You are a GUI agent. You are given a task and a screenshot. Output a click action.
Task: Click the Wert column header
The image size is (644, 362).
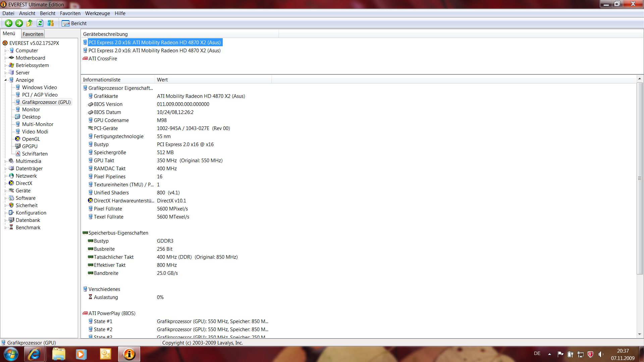213,80
